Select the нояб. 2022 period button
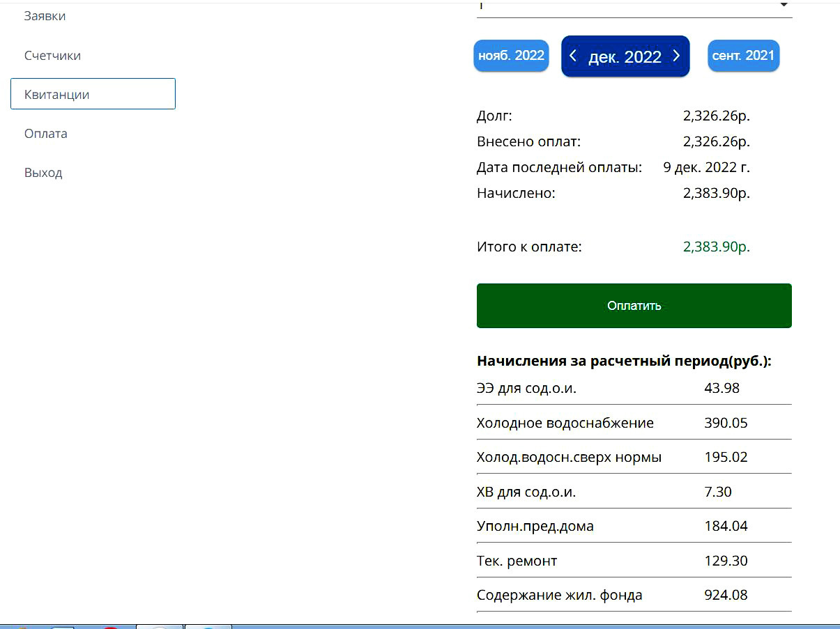The height and width of the screenshot is (629, 840). click(x=511, y=56)
